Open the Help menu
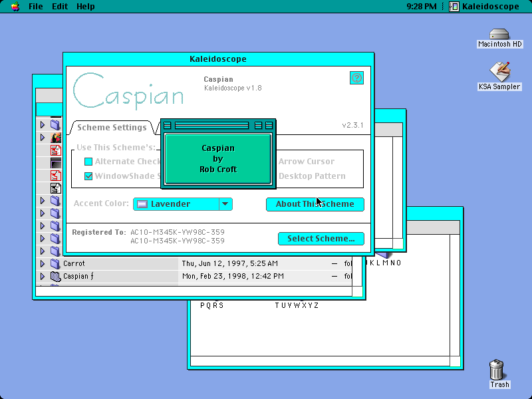 86,7
